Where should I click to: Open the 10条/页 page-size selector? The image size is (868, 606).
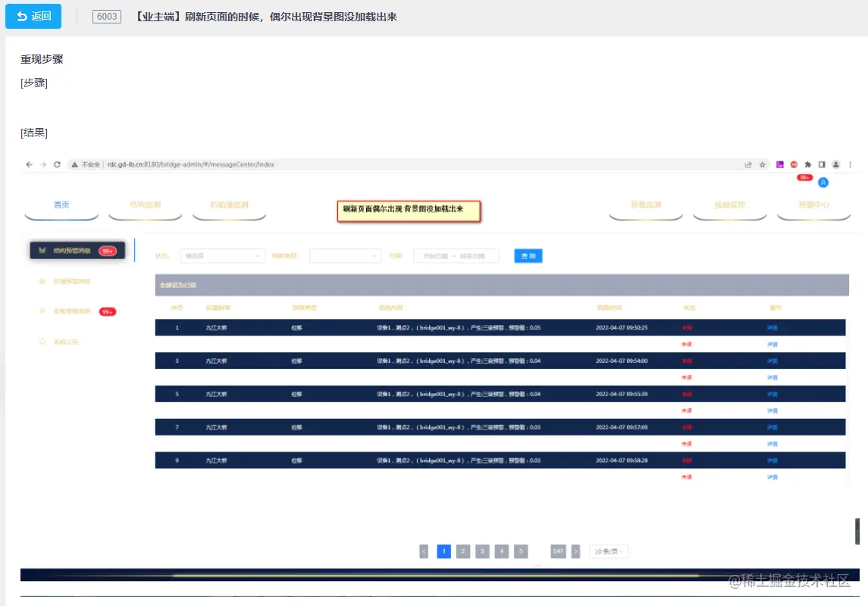click(606, 551)
